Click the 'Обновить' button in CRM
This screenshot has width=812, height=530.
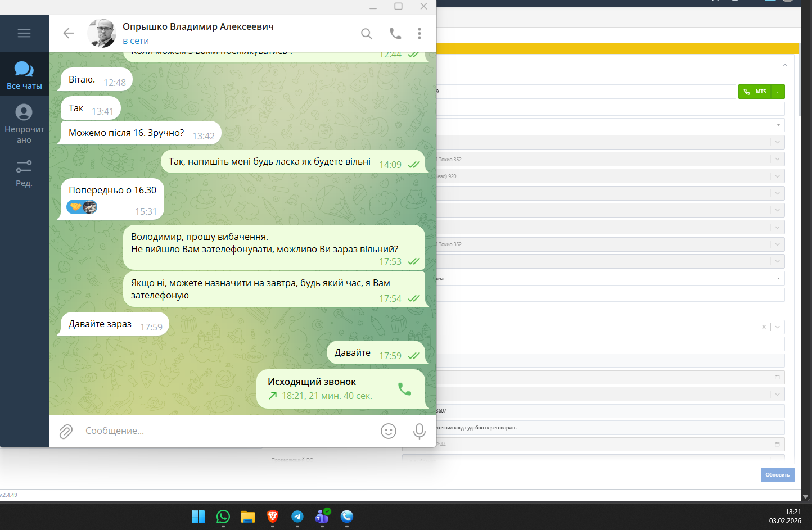[x=778, y=475]
